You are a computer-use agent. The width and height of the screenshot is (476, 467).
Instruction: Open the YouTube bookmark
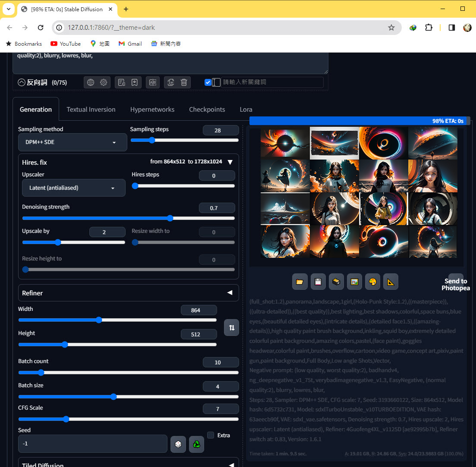point(66,44)
